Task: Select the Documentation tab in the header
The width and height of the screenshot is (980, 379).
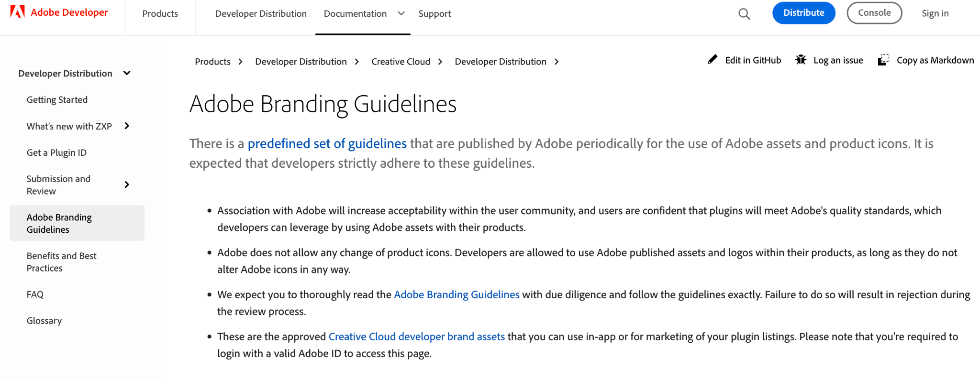Action: [355, 14]
